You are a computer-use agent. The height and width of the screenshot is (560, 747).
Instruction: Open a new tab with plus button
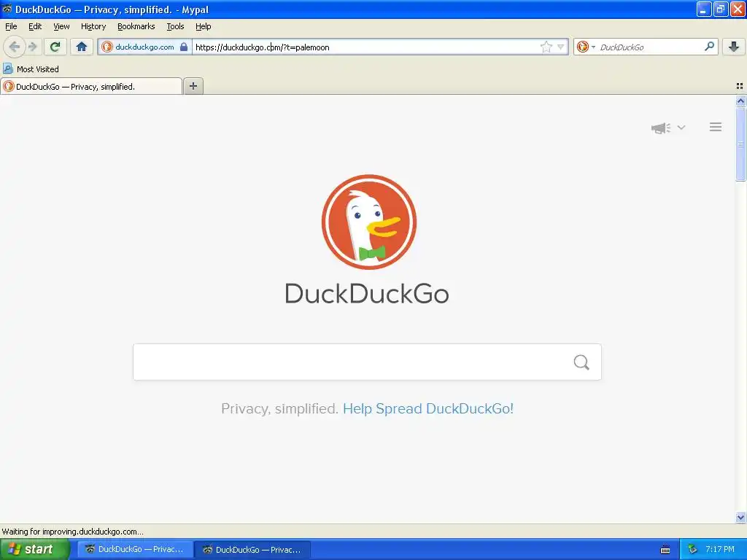click(193, 86)
